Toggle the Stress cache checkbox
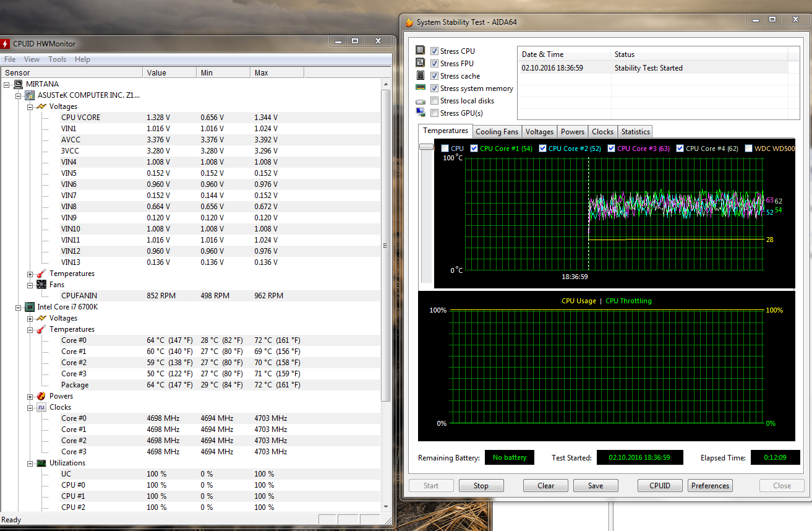Viewport: 812px width, 531px height. (435, 76)
